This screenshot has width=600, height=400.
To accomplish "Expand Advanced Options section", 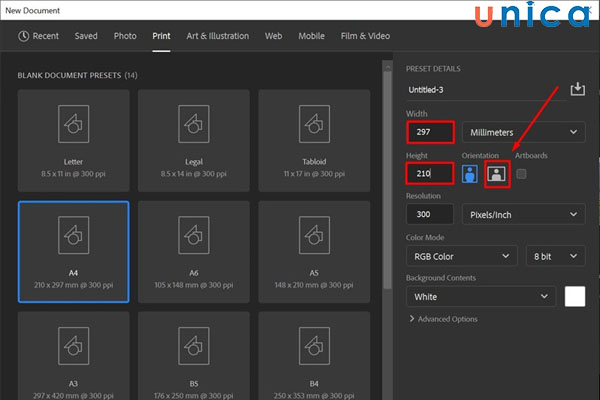I will [443, 319].
